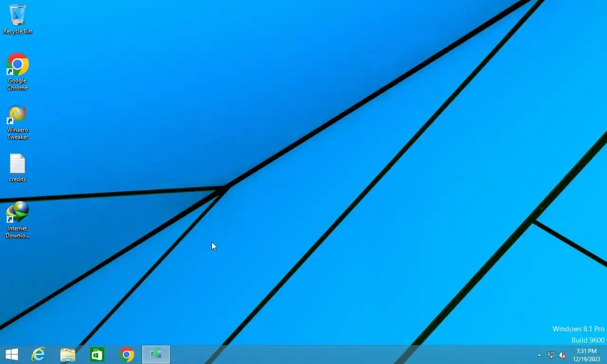Screen dimensions: 607x364
Task: Open the clock showing 7:31 PM
Action: 587,355
